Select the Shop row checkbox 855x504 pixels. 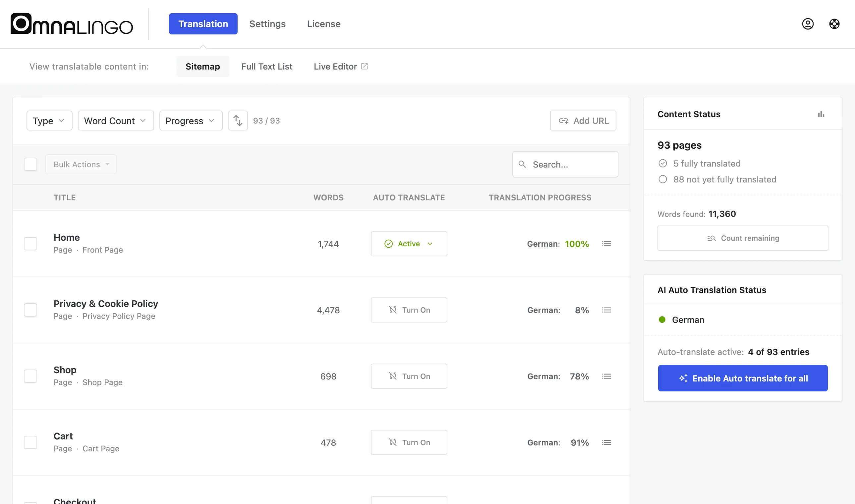(x=30, y=376)
